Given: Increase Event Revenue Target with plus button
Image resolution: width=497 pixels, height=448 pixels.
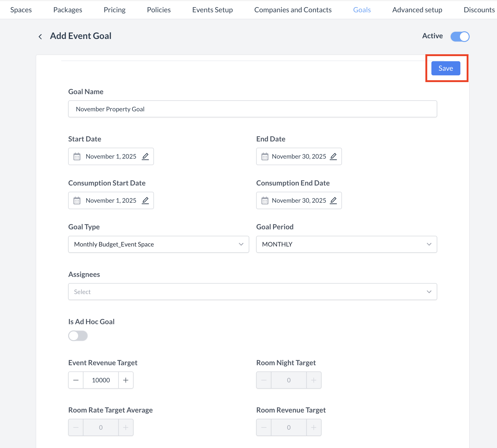Looking at the screenshot, I should pyautogui.click(x=126, y=380).
